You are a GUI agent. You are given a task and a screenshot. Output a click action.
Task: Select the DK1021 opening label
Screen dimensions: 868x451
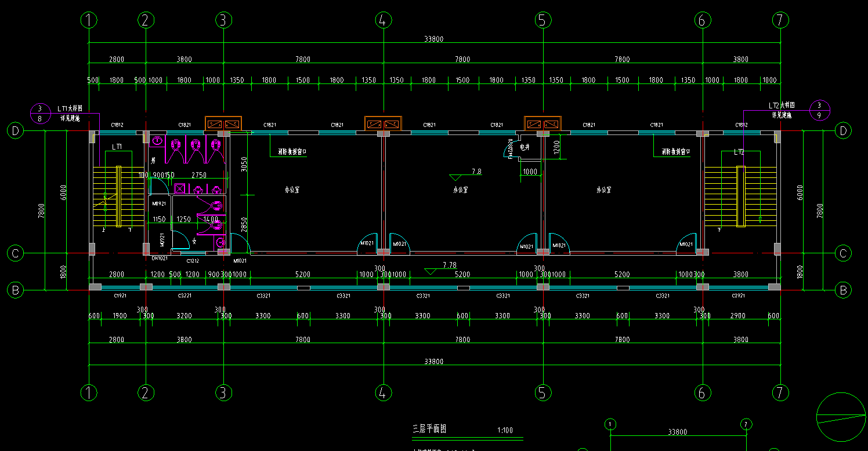pyautogui.click(x=160, y=259)
